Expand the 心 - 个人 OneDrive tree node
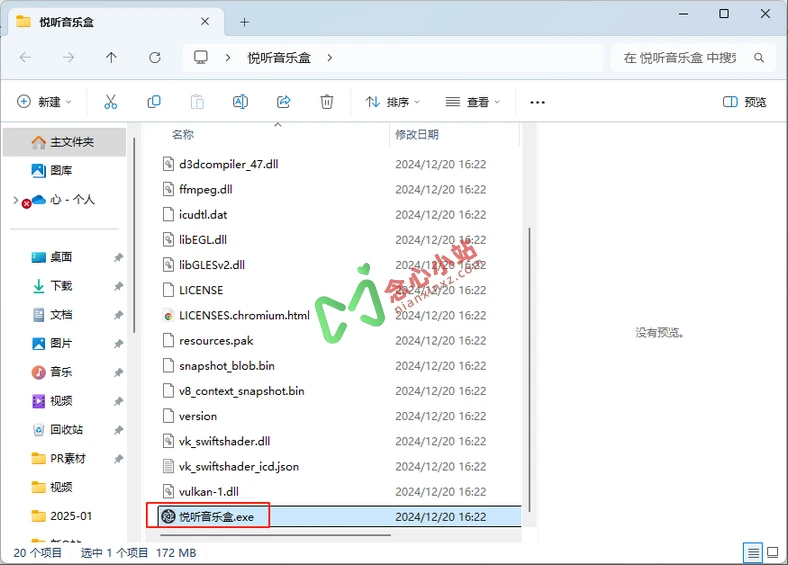This screenshot has height=565, width=788. click(16, 200)
